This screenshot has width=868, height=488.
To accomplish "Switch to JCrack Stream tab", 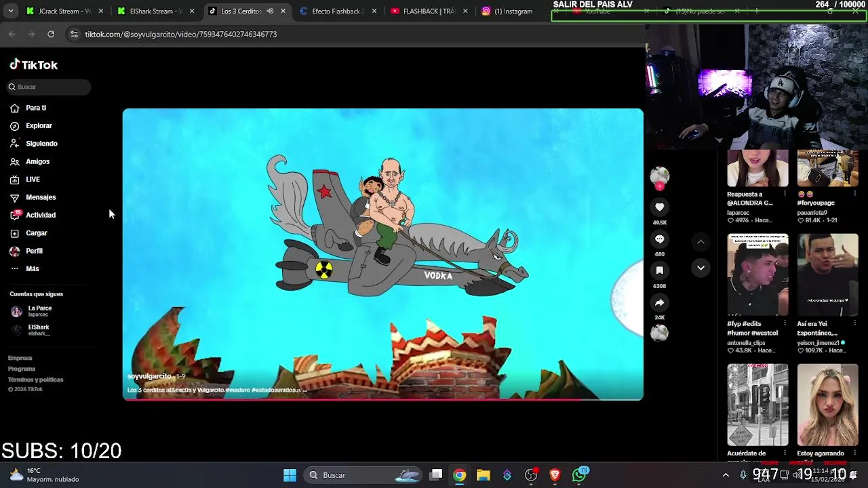I will pyautogui.click(x=65, y=11).
